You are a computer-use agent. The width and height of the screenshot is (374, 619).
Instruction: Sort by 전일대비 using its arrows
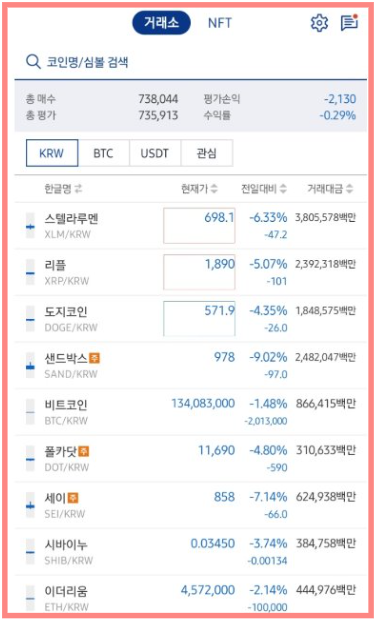283,189
